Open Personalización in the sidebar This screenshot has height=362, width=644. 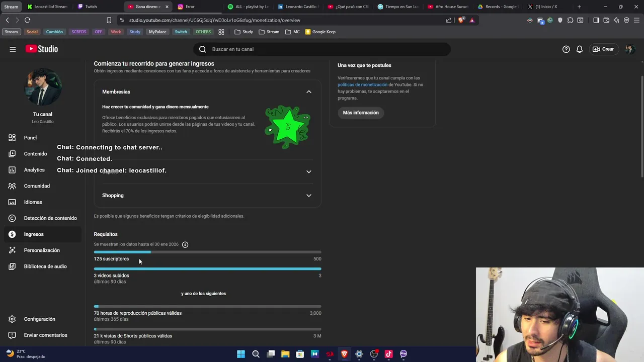[x=43, y=250]
